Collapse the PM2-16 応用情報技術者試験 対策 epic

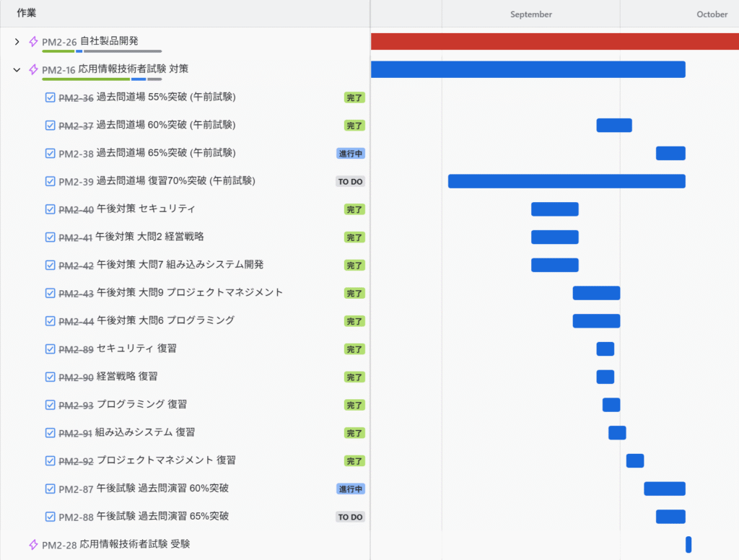pyautogui.click(x=17, y=70)
